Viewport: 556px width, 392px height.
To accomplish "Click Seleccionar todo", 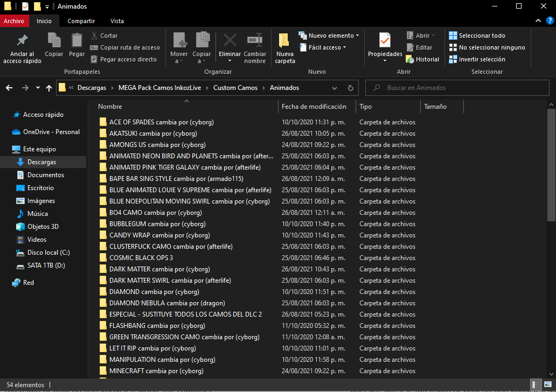I will [477, 36].
